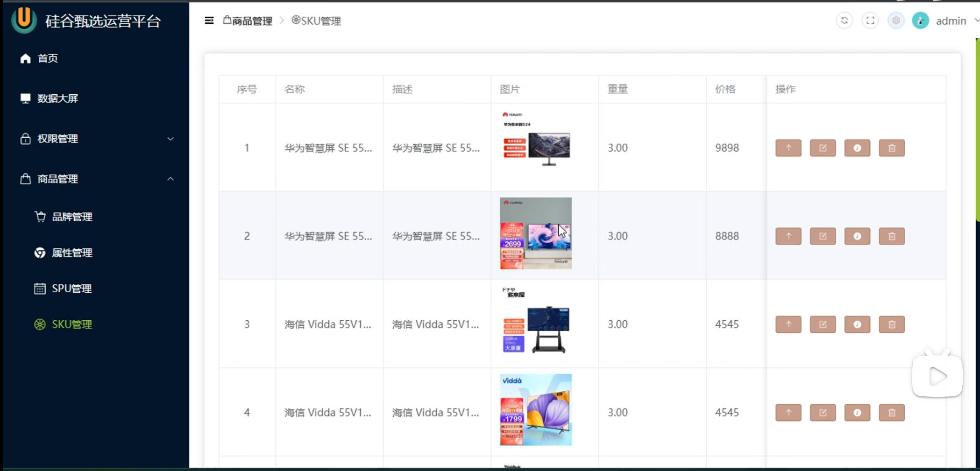Delete the SKU in row 4

click(x=892, y=413)
